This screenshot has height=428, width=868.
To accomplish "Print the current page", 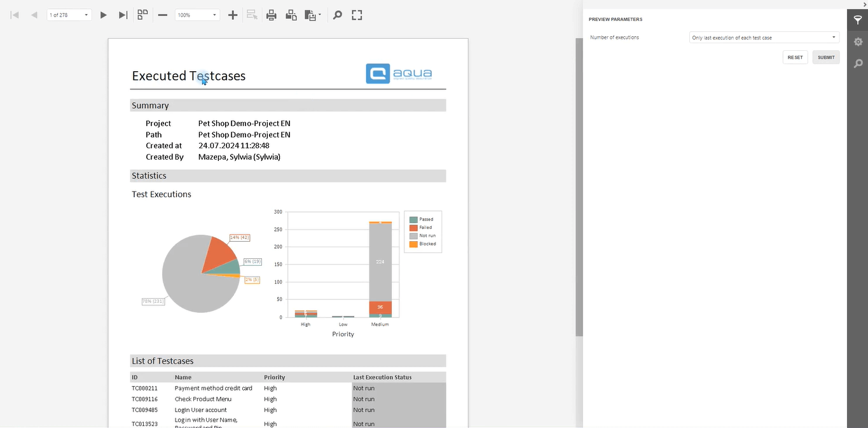I will (x=291, y=15).
